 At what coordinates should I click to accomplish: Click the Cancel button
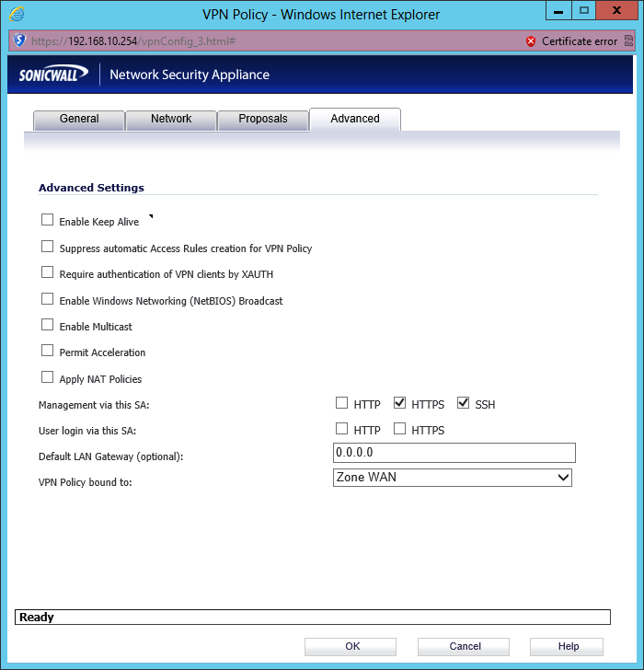click(x=465, y=646)
